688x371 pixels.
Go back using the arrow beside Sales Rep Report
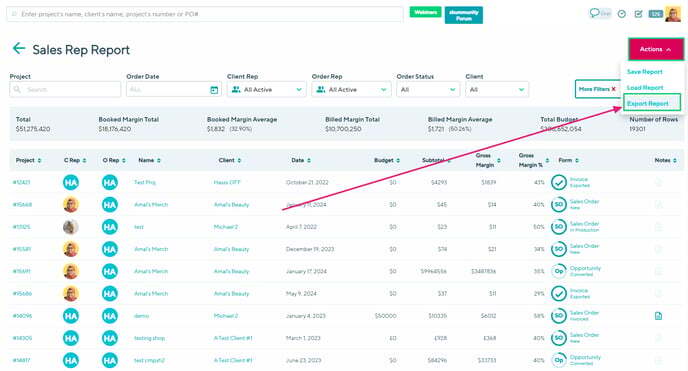click(x=19, y=48)
